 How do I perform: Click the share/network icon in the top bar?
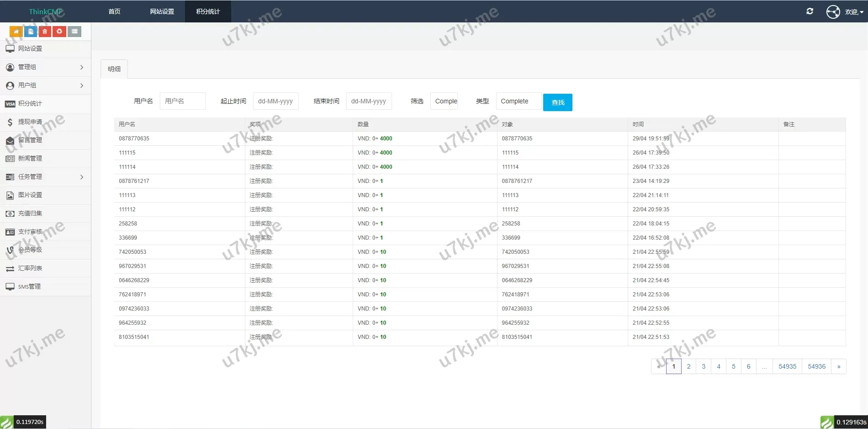click(833, 11)
